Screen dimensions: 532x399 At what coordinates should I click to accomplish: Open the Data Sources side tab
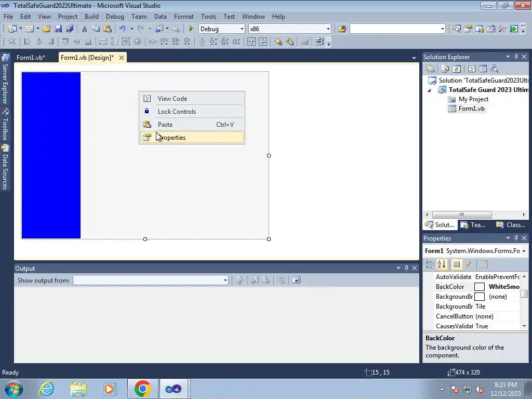tap(5, 168)
